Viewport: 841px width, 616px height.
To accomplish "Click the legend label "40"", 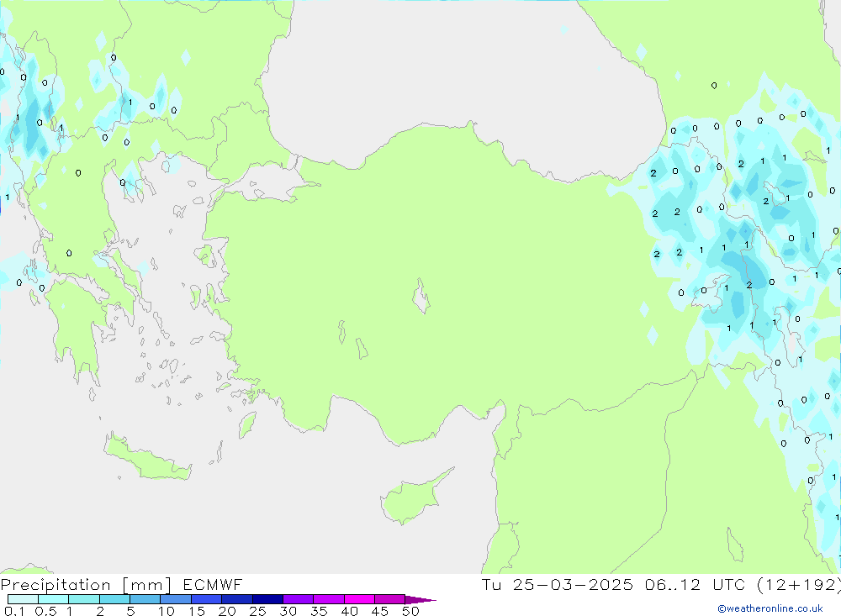I will 349,611.
